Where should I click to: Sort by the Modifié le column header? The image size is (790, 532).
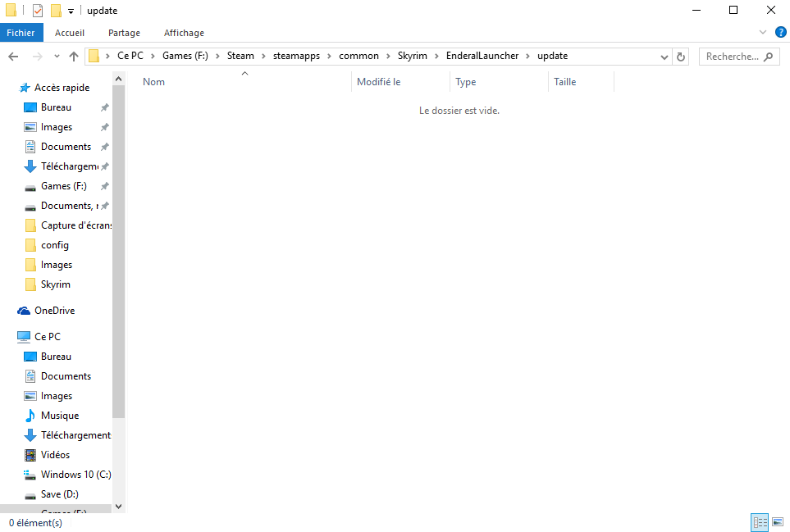point(379,82)
